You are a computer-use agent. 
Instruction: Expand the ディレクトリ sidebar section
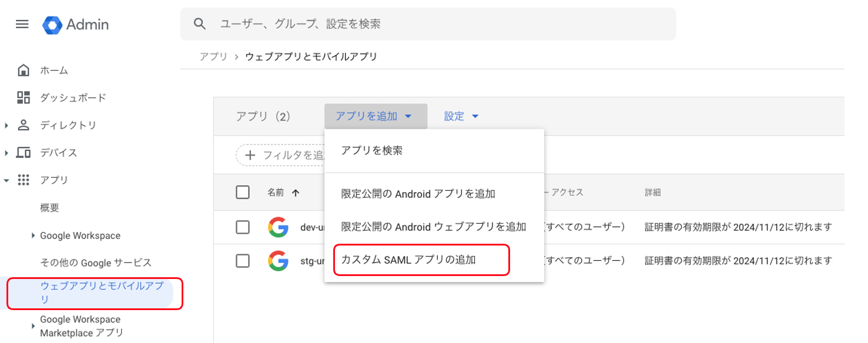point(6,125)
